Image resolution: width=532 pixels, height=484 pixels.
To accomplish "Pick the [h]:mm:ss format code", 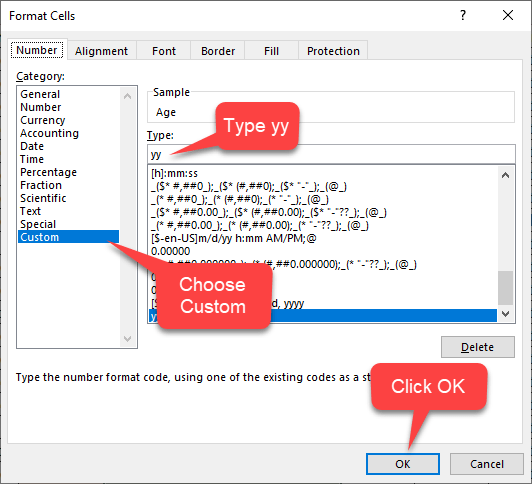I will pos(174,173).
